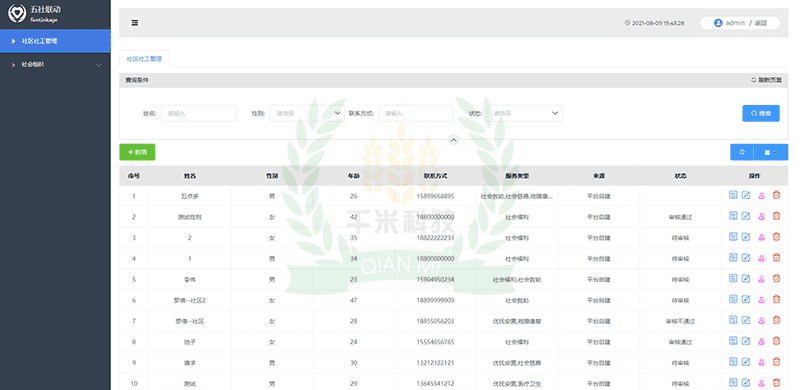Viewport: 800px width, 390px height.
Task: Click edit icon for row 五点多
Action: [746, 195]
